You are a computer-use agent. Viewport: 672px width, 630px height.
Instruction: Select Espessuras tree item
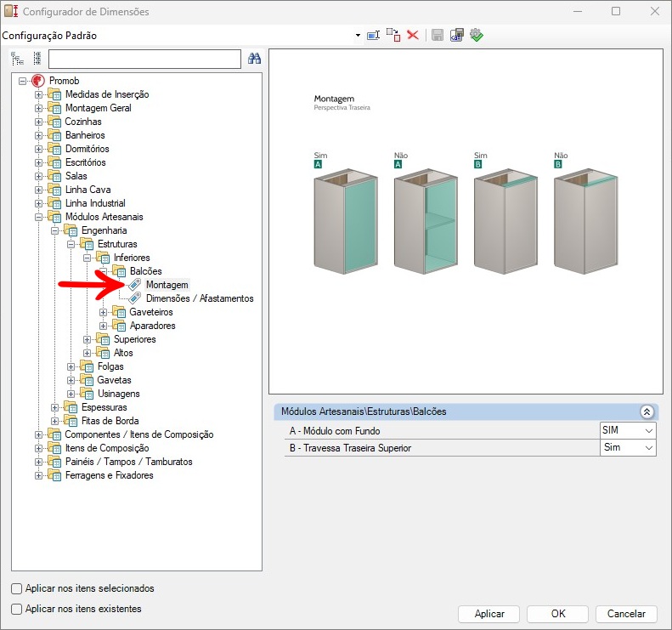(104, 407)
